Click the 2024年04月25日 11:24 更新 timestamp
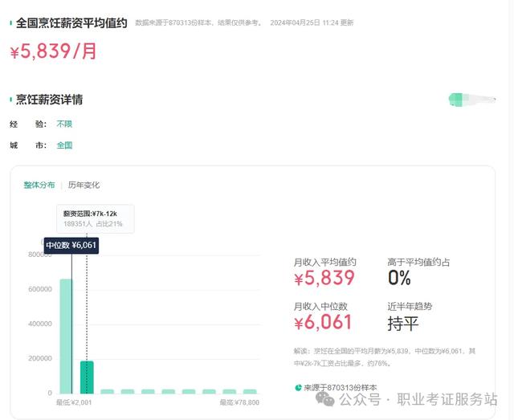Image resolution: width=514 pixels, height=420 pixels. 312,22
